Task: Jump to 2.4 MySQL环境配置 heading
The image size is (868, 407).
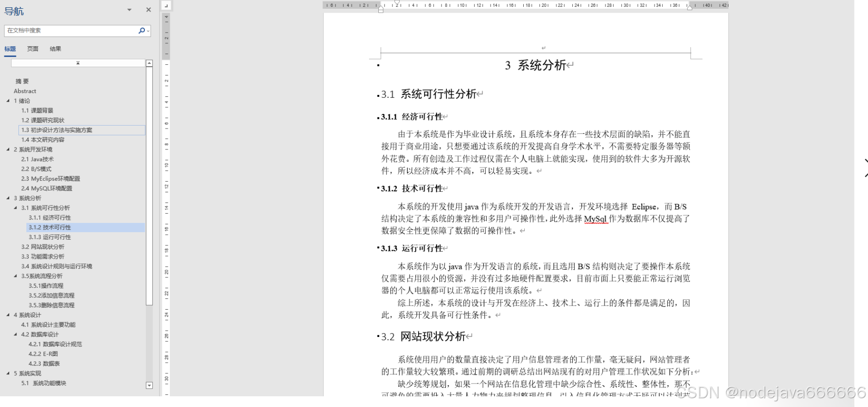Action: [x=47, y=188]
